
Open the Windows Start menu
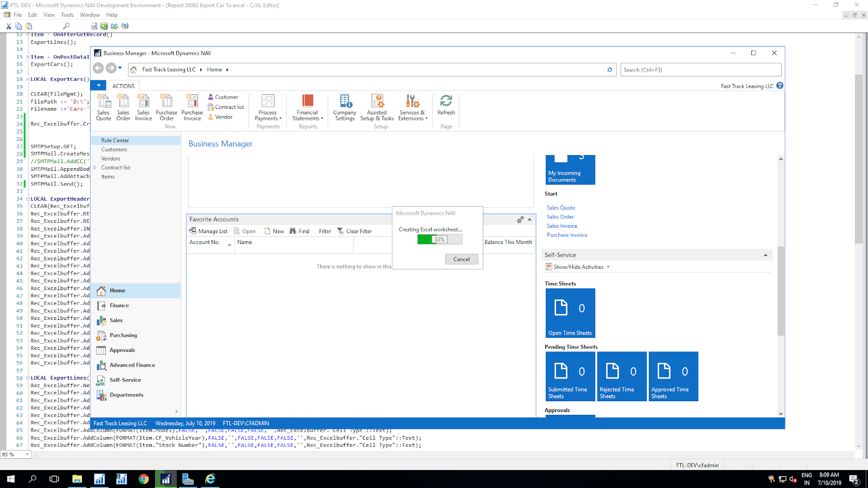coord(11,479)
